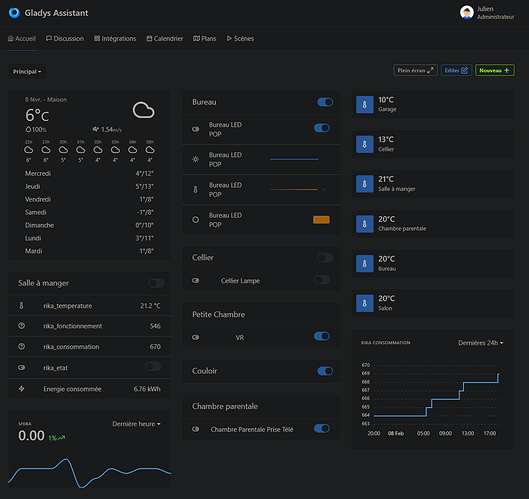Open the Dernière heure period dropdown
Screen dimensions: 529x499
(136, 424)
